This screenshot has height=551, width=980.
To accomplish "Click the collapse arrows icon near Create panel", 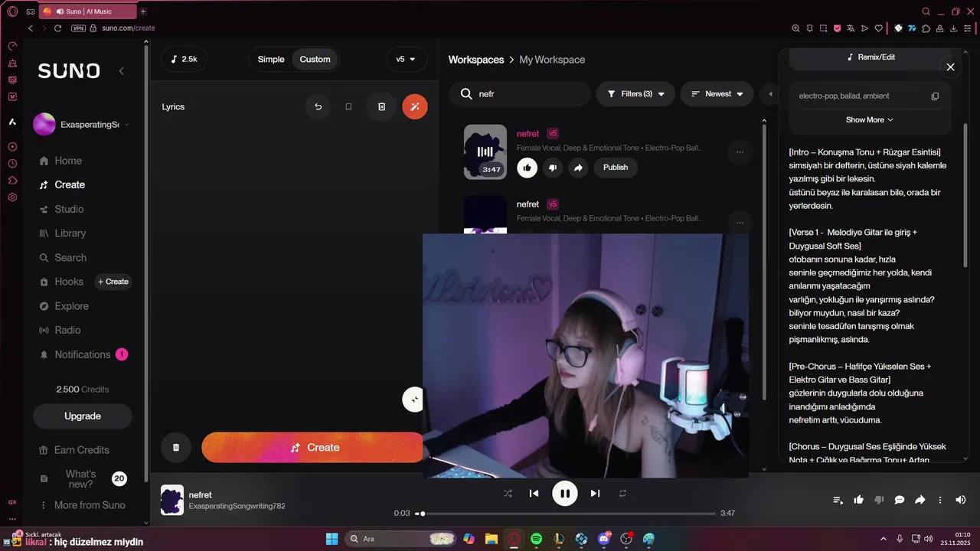I will (x=413, y=399).
